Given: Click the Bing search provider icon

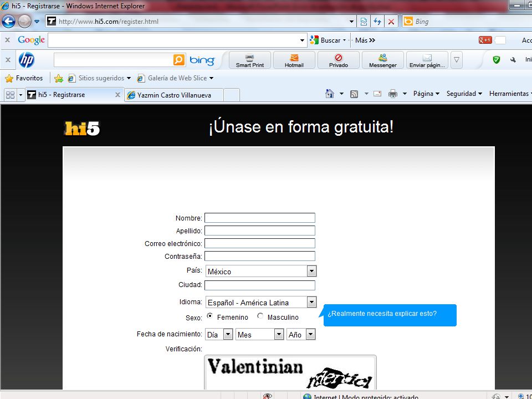Looking at the screenshot, I should tap(408, 22).
